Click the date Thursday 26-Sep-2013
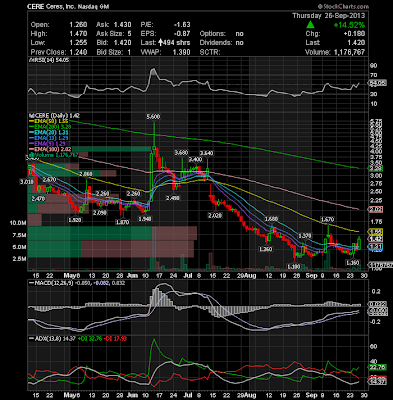Viewport: 393px width, 400px height. 329,16
